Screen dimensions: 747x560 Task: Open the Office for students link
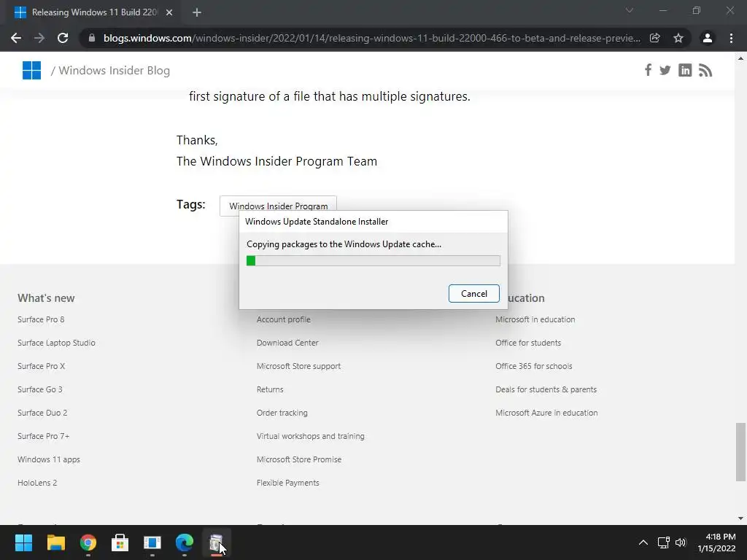point(528,343)
